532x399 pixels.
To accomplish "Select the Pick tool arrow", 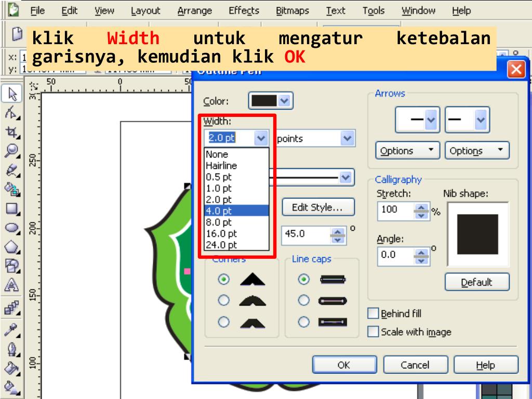I will pyautogui.click(x=12, y=94).
